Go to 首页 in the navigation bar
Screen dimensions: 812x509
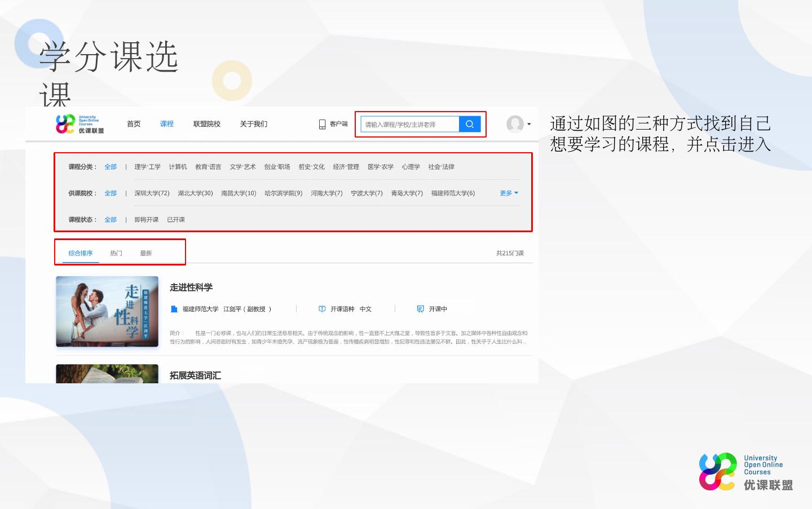click(x=134, y=124)
